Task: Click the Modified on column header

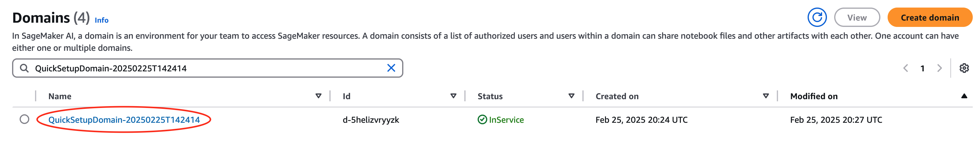Action: [814, 96]
